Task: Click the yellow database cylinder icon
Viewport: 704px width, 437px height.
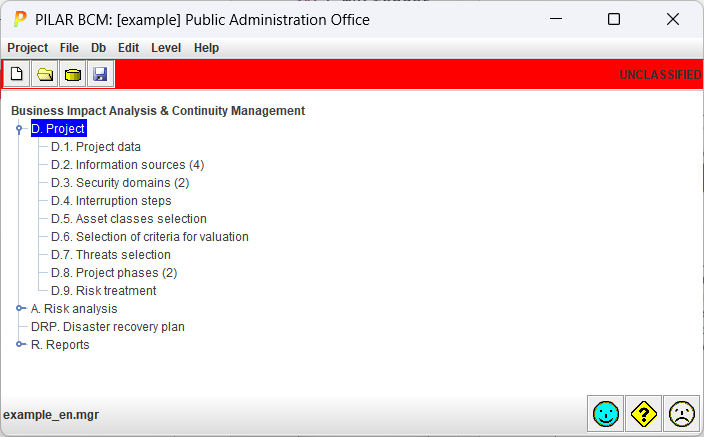Action: pyautogui.click(x=72, y=74)
